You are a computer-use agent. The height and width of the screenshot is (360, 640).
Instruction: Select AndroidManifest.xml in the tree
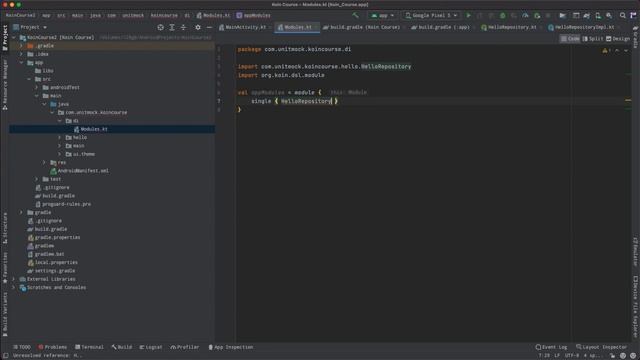[83, 171]
